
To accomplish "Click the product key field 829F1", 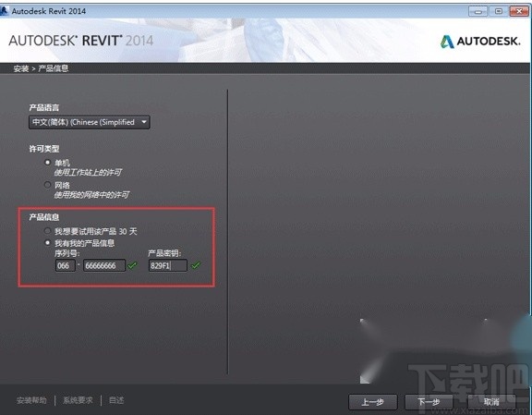I will (x=167, y=265).
